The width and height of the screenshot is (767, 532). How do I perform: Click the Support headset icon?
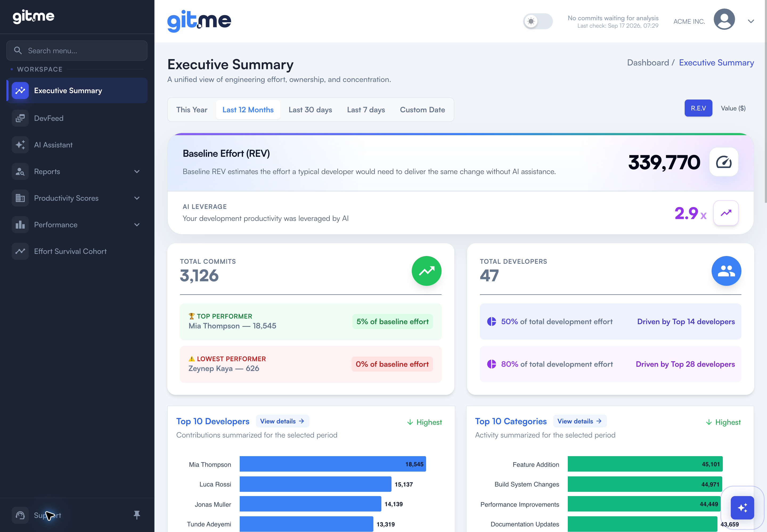(20, 515)
